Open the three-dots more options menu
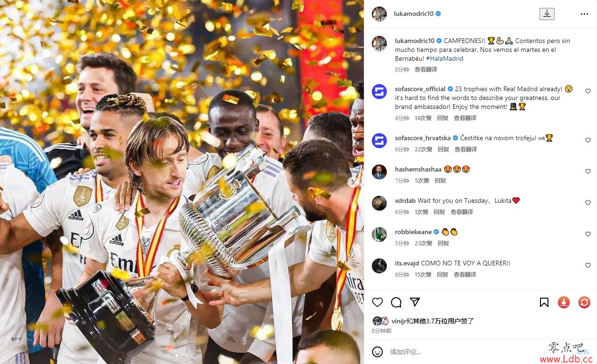Image resolution: width=597 pixels, height=364 pixels. tap(584, 14)
